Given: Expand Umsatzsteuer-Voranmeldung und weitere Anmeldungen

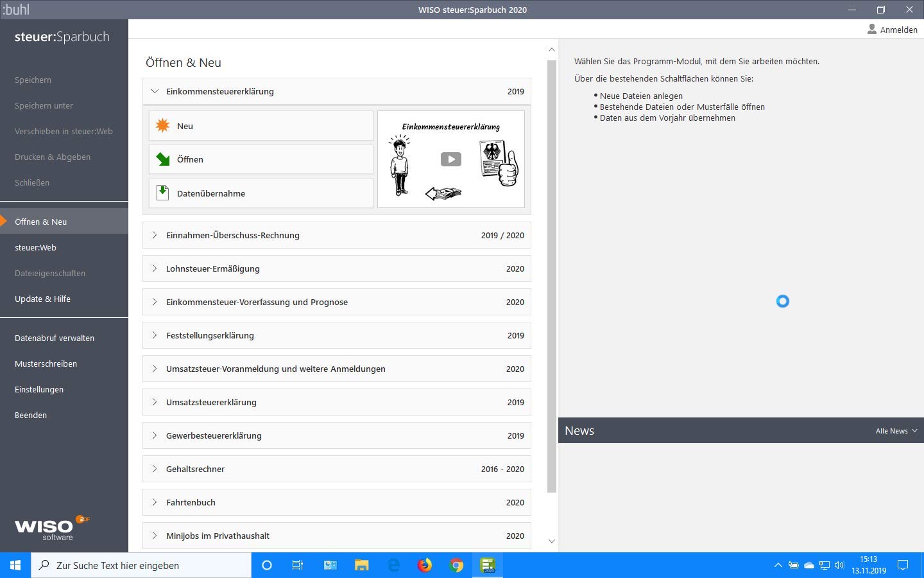Looking at the screenshot, I should (337, 369).
